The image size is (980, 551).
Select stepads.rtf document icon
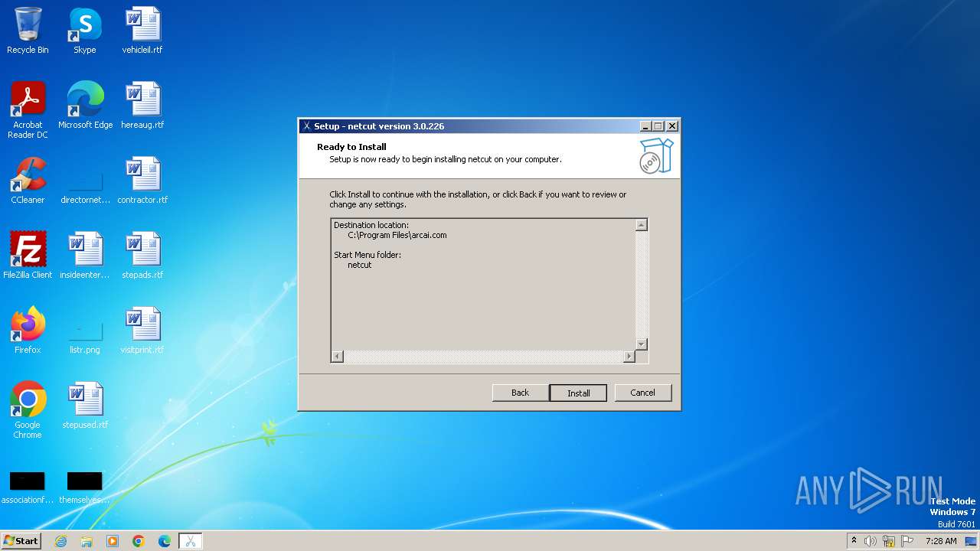coord(142,256)
